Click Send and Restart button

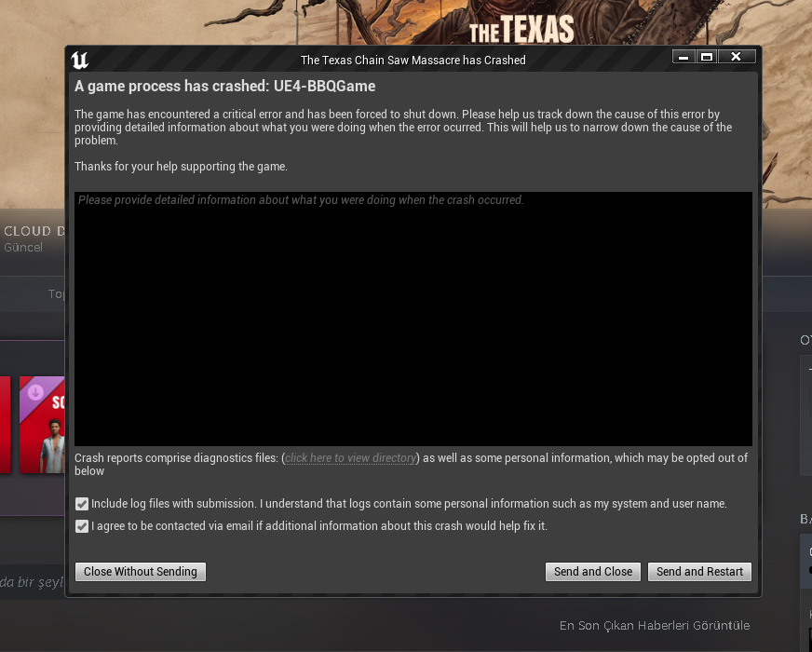699,572
